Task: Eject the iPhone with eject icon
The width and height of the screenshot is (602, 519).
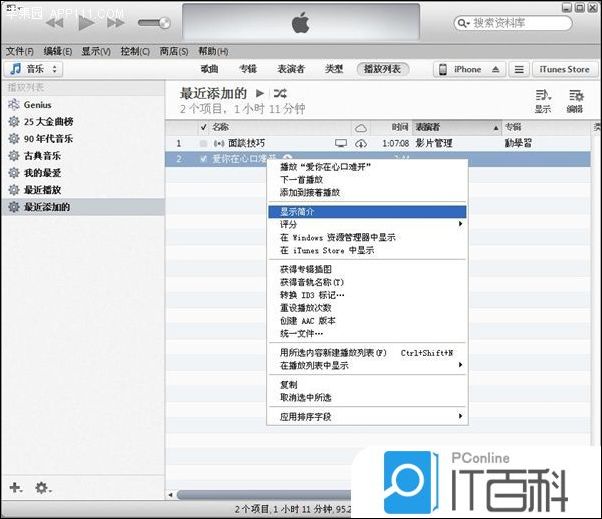Action: click(496, 69)
